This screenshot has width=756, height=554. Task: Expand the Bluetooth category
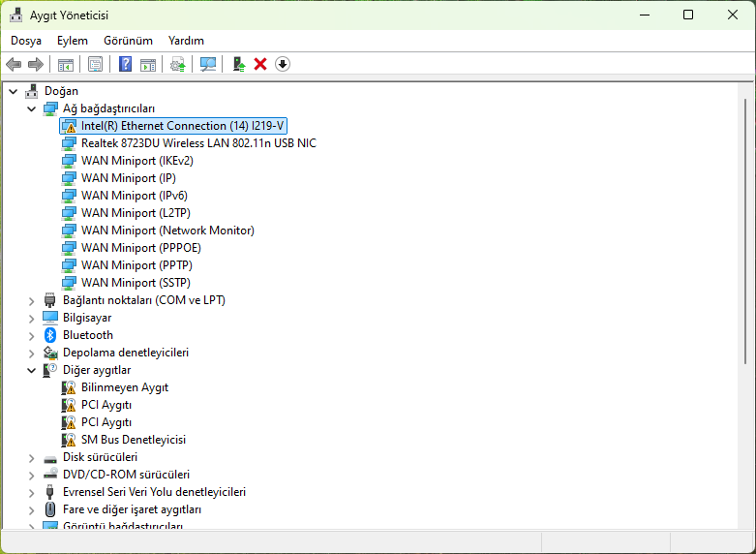pyautogui.click(x=32, y=336)
